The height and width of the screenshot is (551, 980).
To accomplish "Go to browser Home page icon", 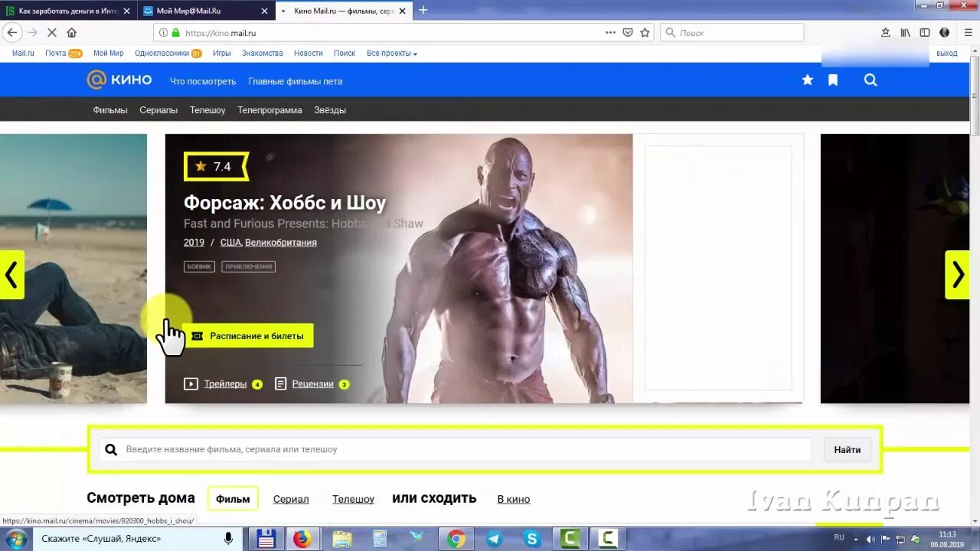I will point(71,33).
